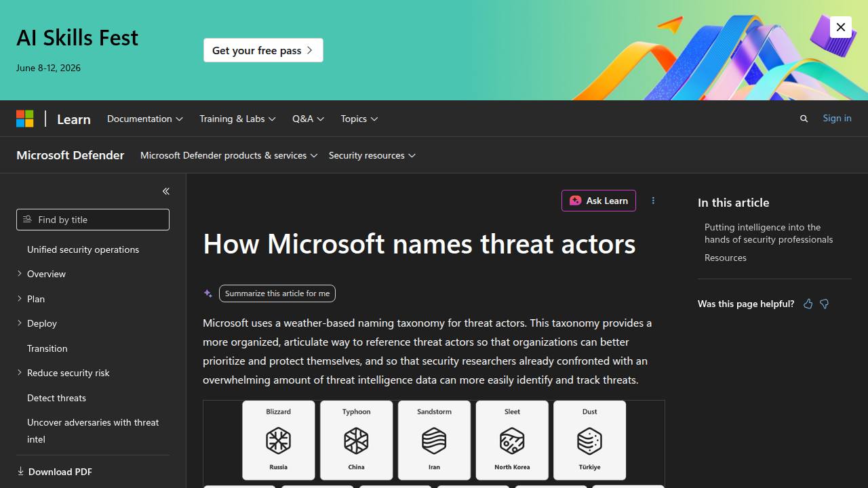The height and width of the screenshot is (488, 868).
Task: Select Unified security operations in sidebar
Action: 83,249
